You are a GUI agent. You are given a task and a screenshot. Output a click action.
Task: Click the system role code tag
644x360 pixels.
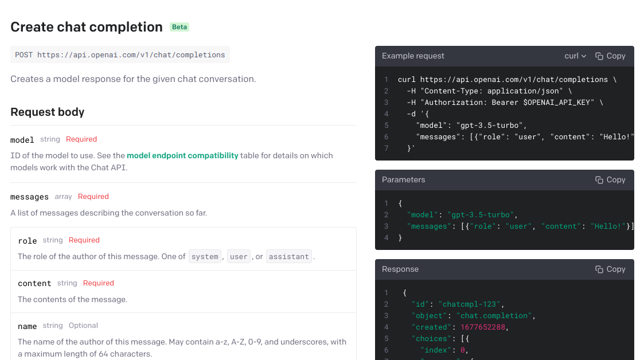(x=205, y=257)
